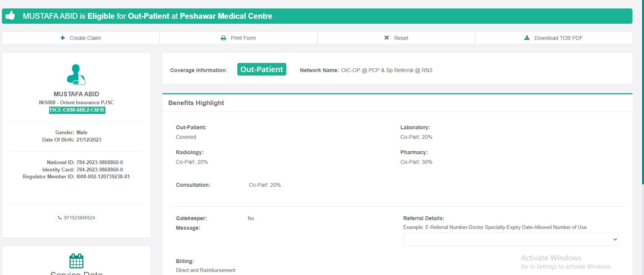The height and width of the screenshot is (275, 644).
Task: Click the thumbs-up icon in the eligibility banner
Action: coord(10,16)
